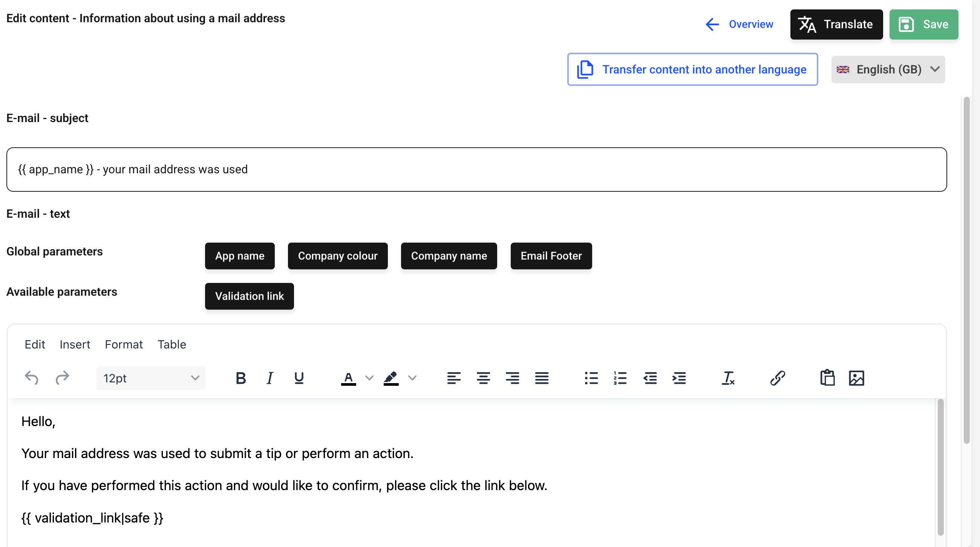Toggle underline formatting
Screen dimensions: 980x547
(299, 378)
